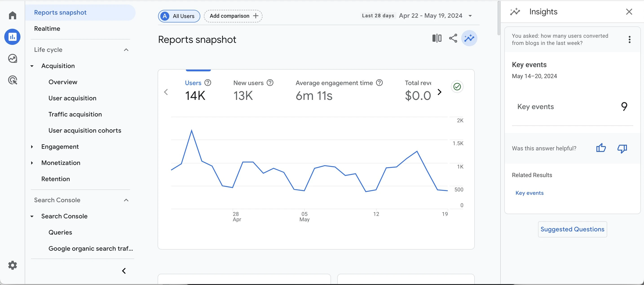Switch to the Users metric tab

[193, 83]
